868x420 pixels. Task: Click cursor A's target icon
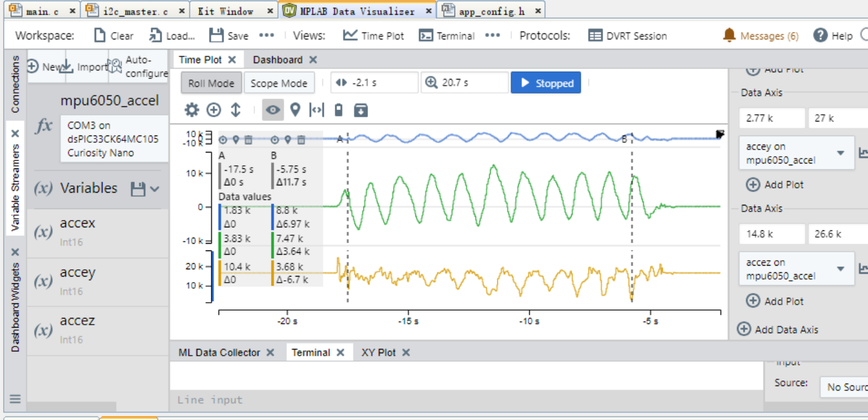[x=223, y=140]
